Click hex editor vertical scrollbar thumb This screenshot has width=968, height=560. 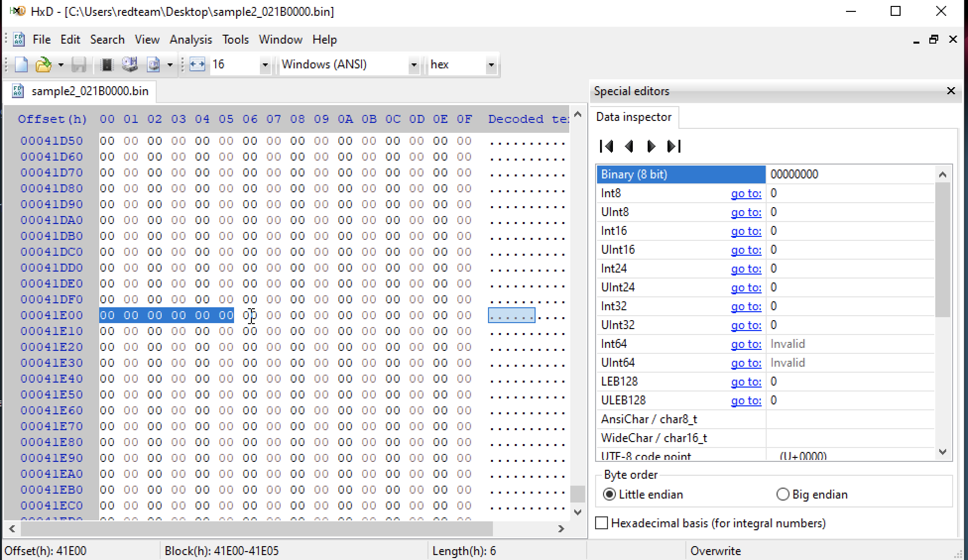coord(577,493)
